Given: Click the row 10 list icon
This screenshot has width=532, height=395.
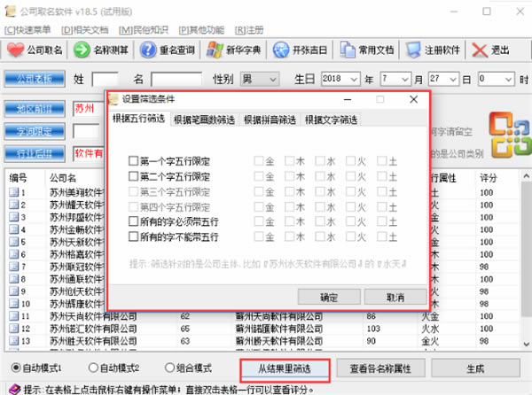Looking at the screenshot, I should point(13,303).
